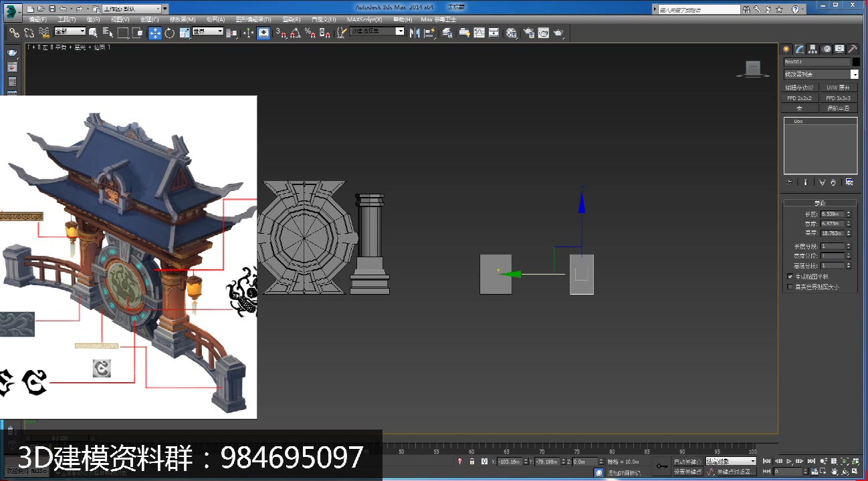
Task: Collapse the Parameters (参数) rollout
Action: pos(819,203)
